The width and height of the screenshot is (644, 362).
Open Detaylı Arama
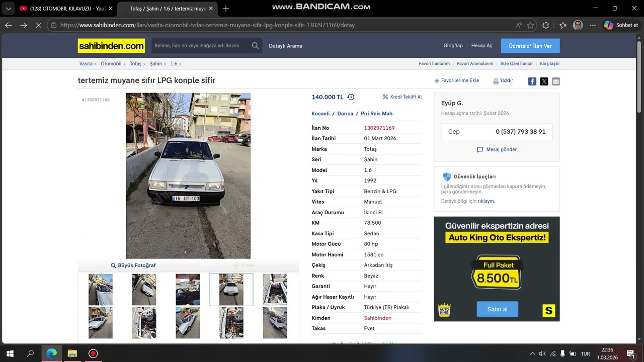coord(285,46)
